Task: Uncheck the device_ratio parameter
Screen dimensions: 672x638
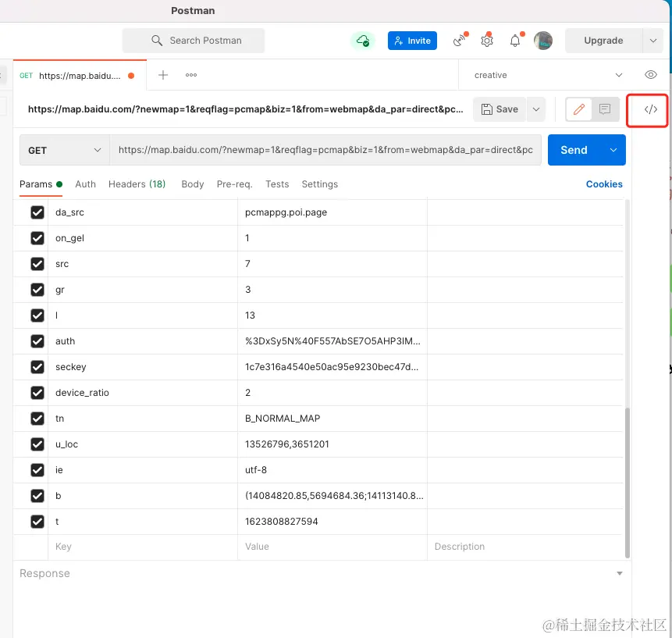Action: tap(37, 393)
